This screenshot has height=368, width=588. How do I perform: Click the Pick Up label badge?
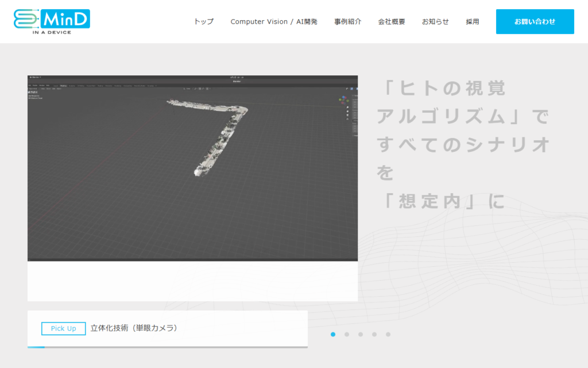tap(63, 328)
